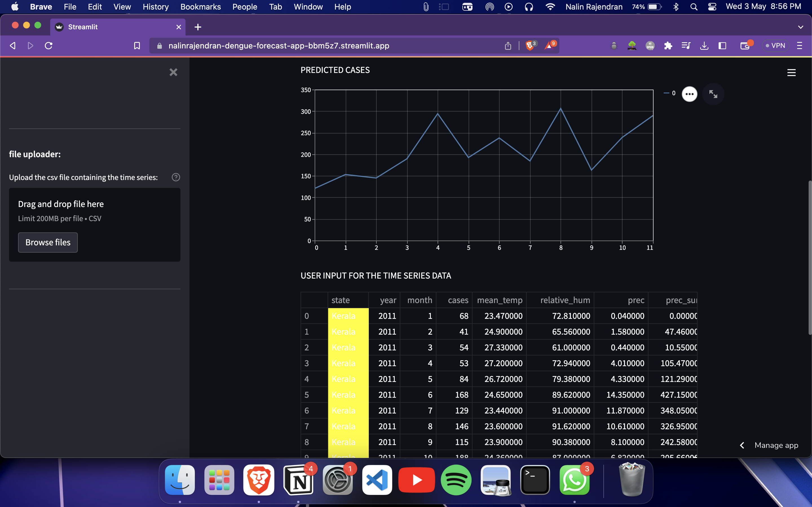The image size is (812, 507).
Task: Open the Brave main menu button
Action: 800,46
